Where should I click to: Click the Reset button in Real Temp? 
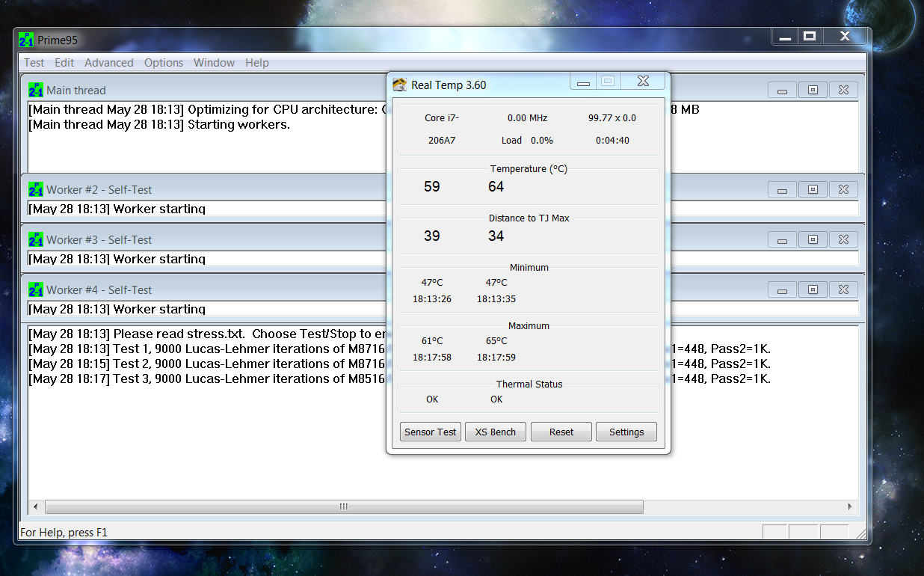pos(561,432)
